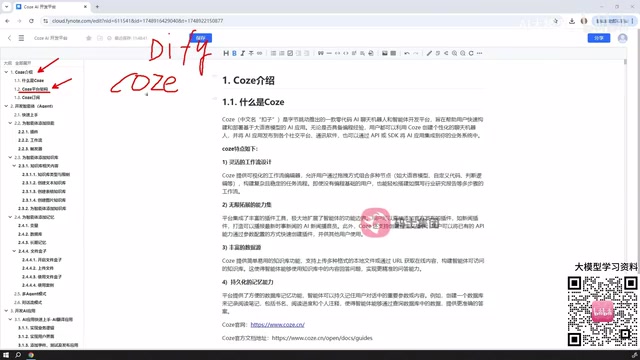Toggle the outline sidebar hamburger menu

(x=21, y=38)
